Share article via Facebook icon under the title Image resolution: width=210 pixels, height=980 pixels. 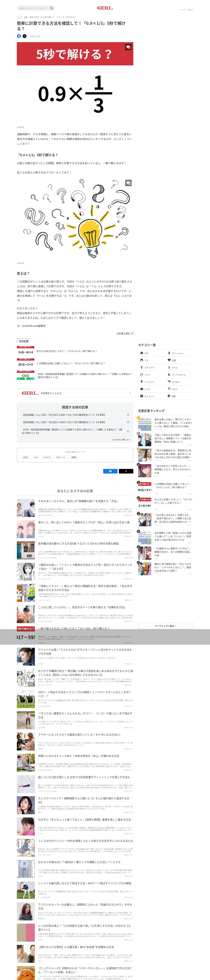click(19, 36)
